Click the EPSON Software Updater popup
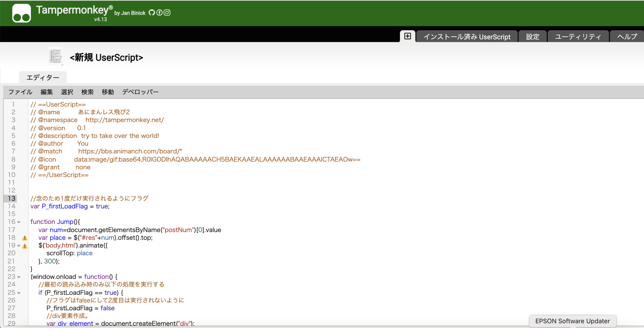The width and height of the screenshot is (644, 328). (x=573, y=321)
